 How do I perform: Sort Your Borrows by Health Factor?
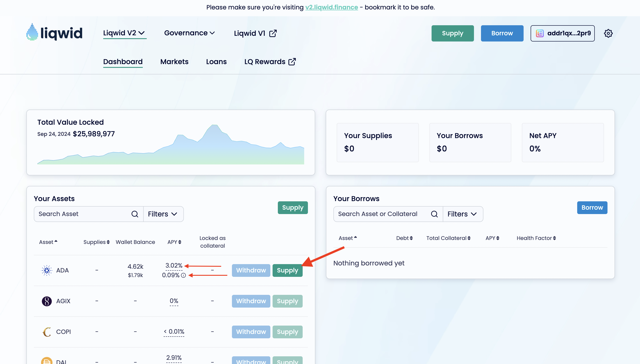(x=537, y=238)
